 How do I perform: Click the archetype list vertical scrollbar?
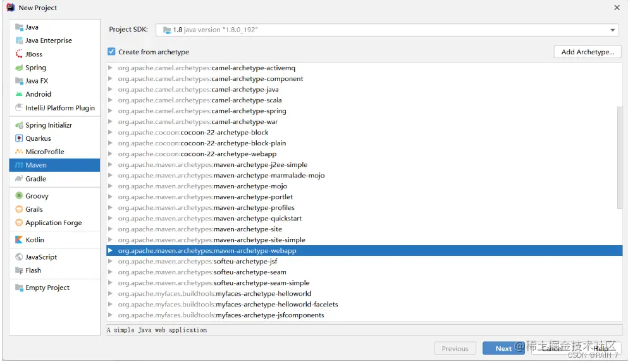[620, 158]
